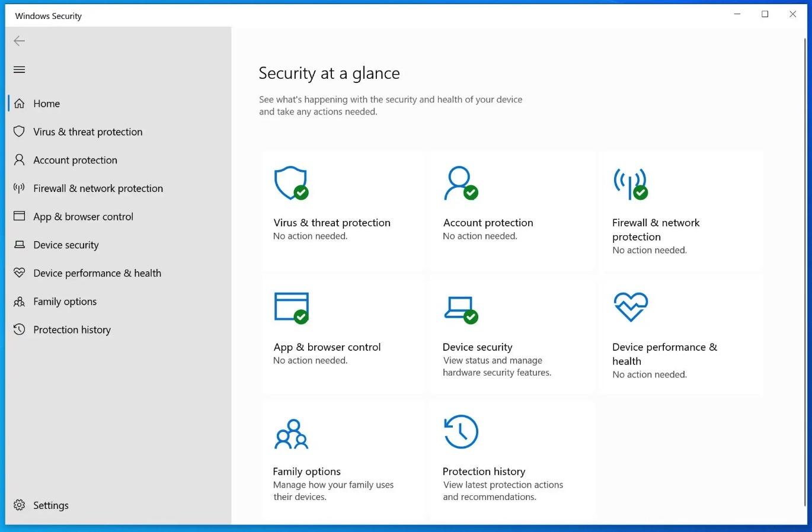Go to Account protection in sidebar

75,160
